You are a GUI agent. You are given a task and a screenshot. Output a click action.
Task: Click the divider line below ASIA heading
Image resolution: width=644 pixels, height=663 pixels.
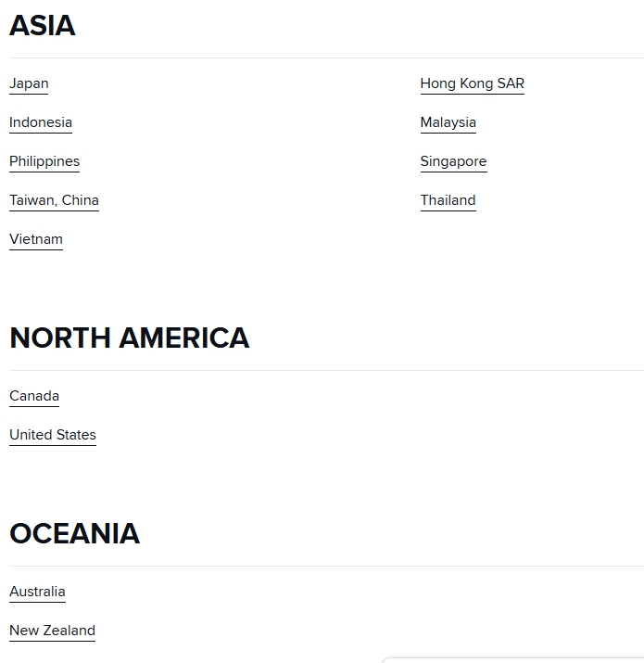pos(324,57)
